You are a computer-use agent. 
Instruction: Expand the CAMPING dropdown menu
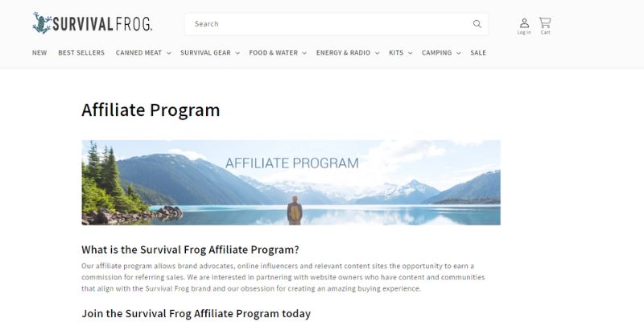click(441, 53)
